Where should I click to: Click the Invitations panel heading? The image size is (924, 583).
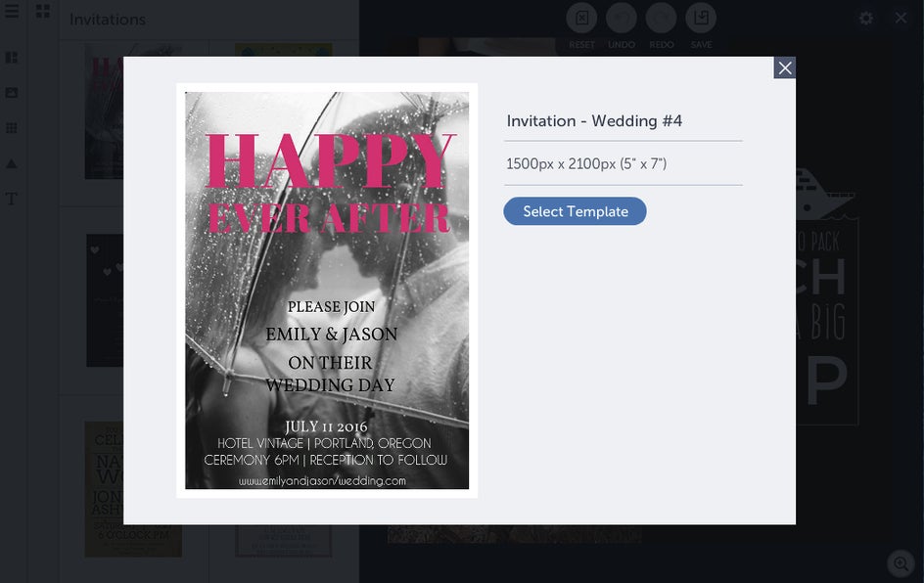108,20
